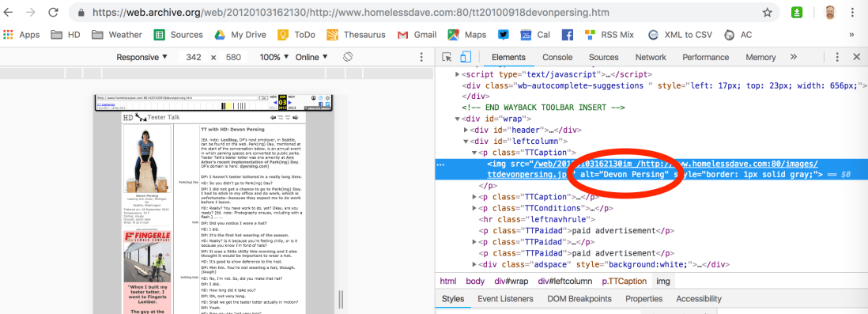Open the Event Listeners pane tab

pos(505,298)
